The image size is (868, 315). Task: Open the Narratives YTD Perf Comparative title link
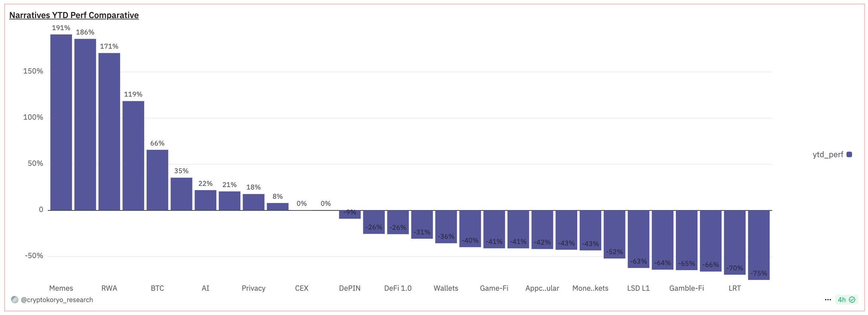pos(74,15)
